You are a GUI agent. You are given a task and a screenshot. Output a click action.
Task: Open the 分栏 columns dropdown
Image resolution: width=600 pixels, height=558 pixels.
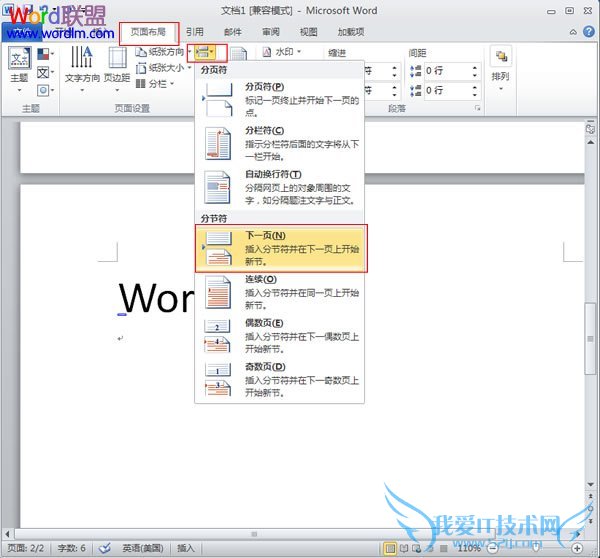coord(155,83)
